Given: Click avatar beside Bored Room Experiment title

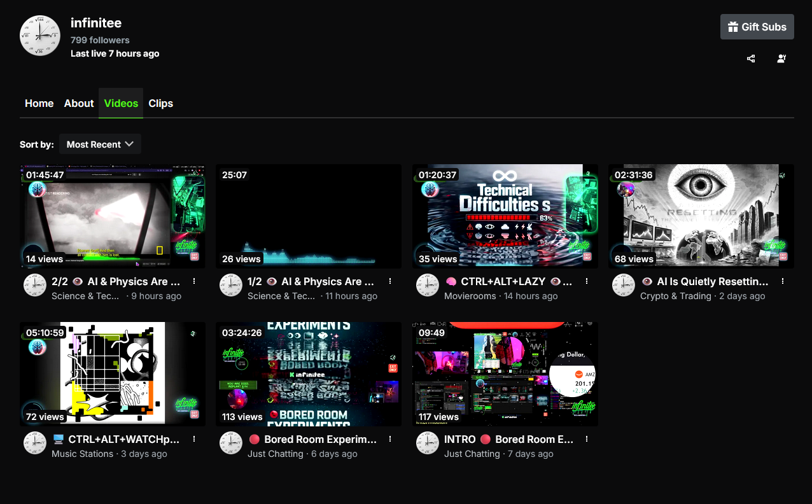Looking at the screenshot, I should pyautogui.click(x=231, y=443).
